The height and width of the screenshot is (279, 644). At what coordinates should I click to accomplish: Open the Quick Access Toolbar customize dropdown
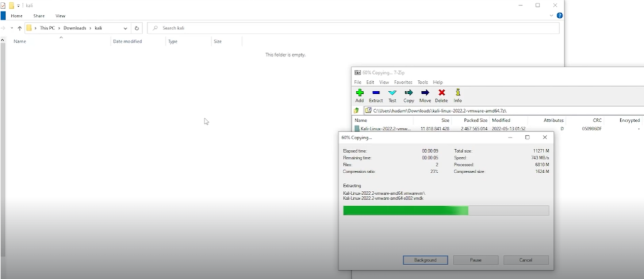click(x=18, y=6)
